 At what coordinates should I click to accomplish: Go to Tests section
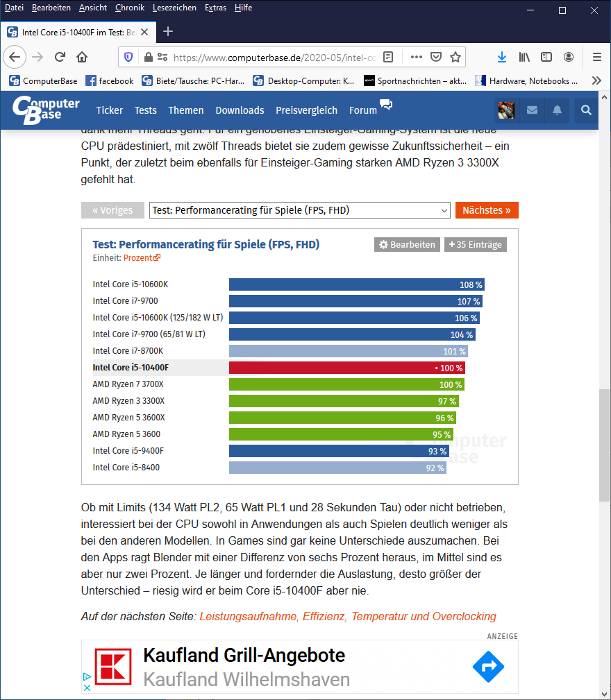coord(146,110)
